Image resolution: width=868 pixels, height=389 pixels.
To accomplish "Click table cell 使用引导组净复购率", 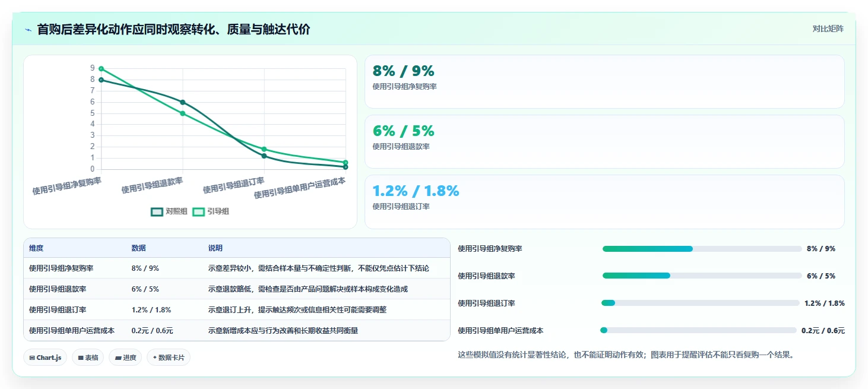I will pos(61,268).
